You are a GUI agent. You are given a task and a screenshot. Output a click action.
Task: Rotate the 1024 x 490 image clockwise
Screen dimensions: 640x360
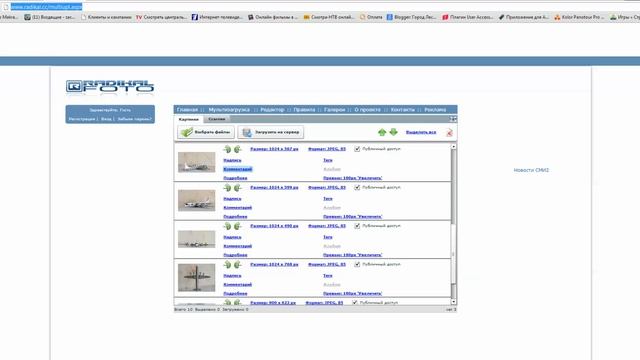[x=238, y=226]
